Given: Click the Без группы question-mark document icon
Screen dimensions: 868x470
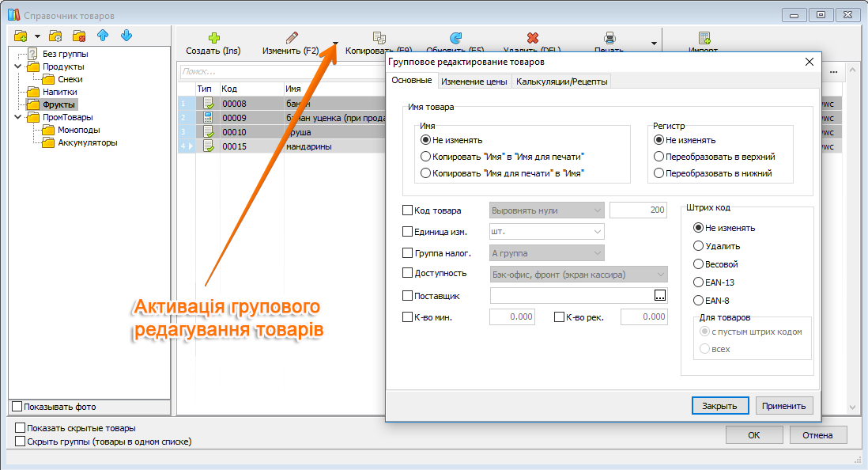Looking at the screenshot, I should (x=33, y=54).
